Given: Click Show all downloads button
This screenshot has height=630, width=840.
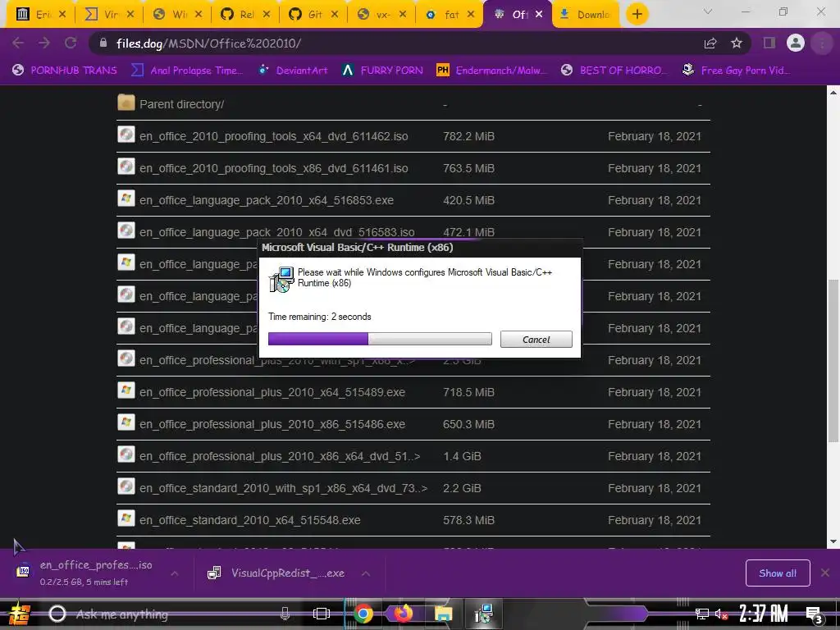Looking at the screenshot, I should [x=778, y=573].
